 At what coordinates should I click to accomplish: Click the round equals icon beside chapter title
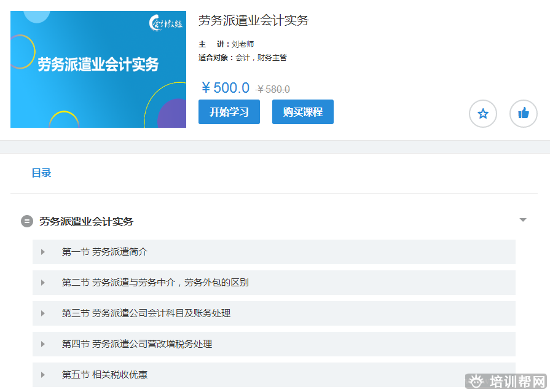click(x=27, y=221)
